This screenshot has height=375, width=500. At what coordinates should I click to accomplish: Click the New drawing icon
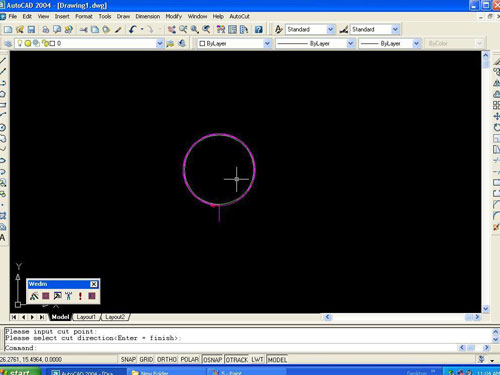click(8, 30)
